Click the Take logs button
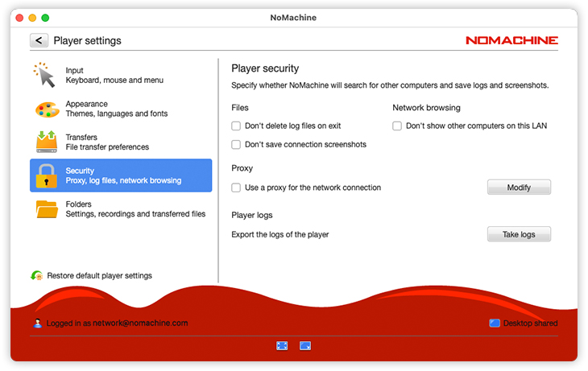 [x=519, y=234]
